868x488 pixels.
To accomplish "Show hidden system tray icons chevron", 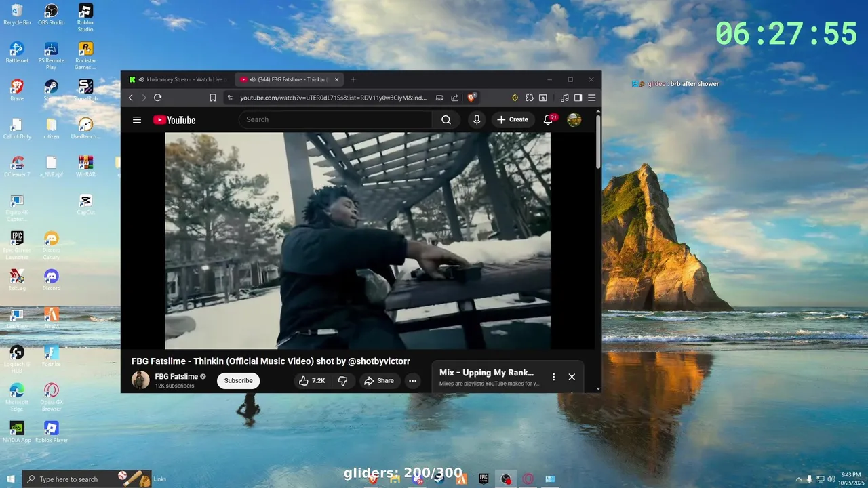I will pos(798,479).
